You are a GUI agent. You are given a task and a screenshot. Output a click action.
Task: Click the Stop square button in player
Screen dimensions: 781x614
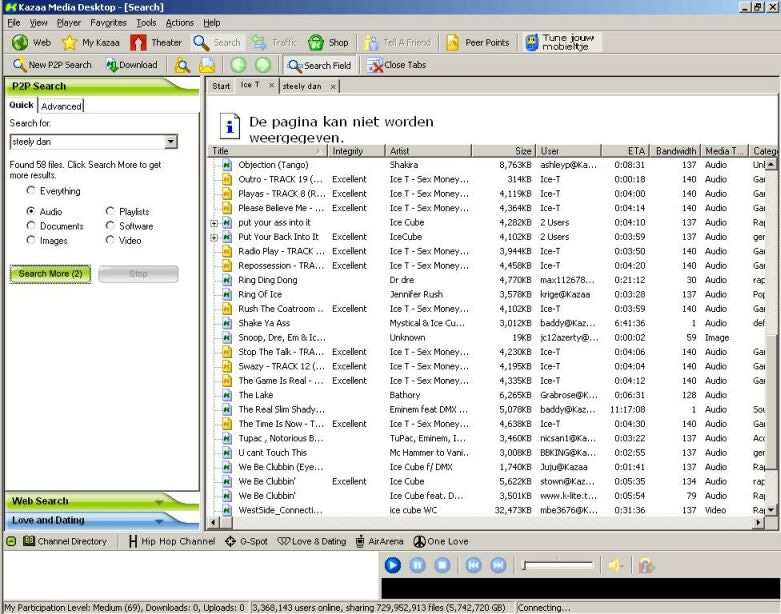(x=442, y=565)
